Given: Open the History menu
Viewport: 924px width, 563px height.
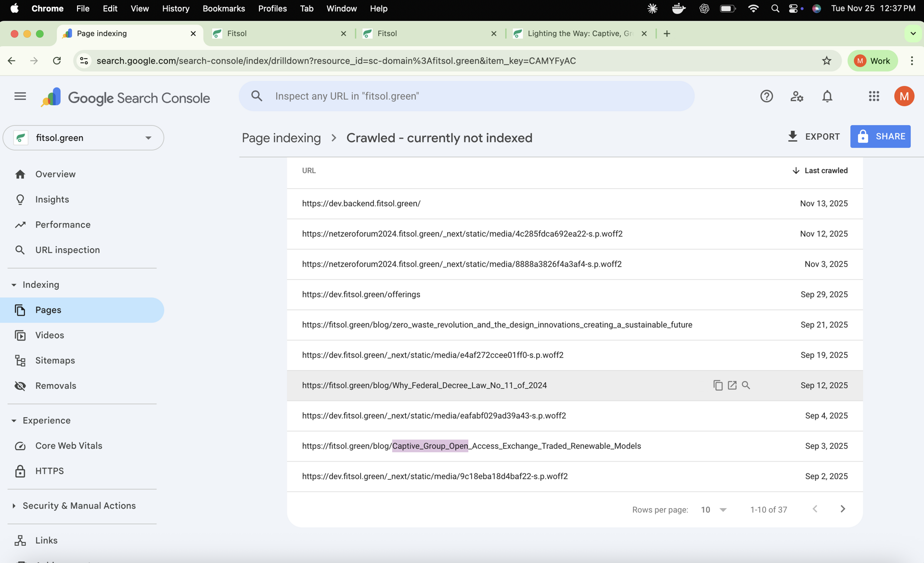Looking at the screenshot, I should point(175,9).
